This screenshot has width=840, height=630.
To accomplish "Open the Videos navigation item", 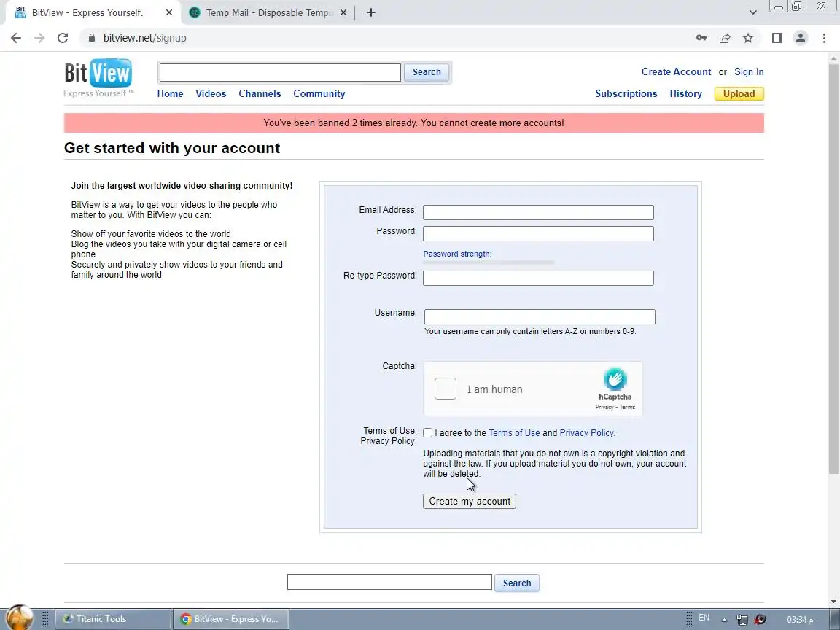I will (x=211, y=94).
